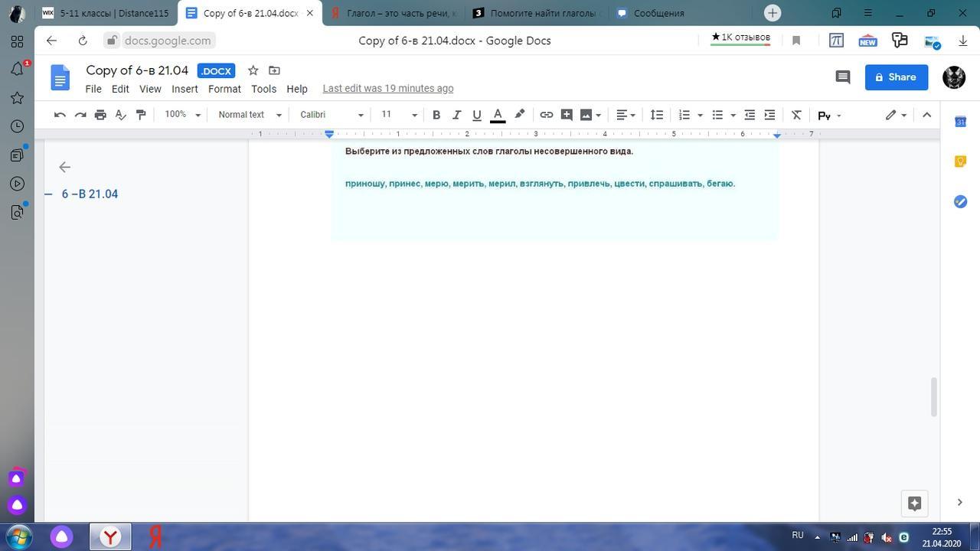
Task: Click the Add comment toolbar icon
Action: point(567,115)
